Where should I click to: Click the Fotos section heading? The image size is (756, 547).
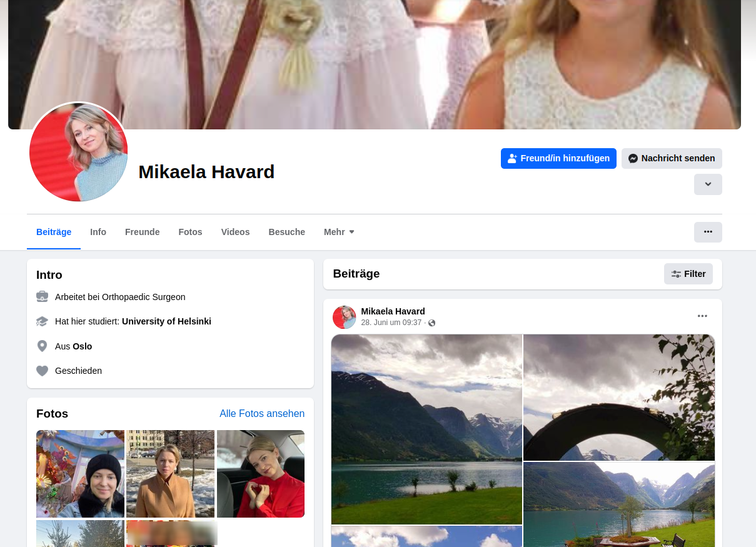tap(53, 414)
